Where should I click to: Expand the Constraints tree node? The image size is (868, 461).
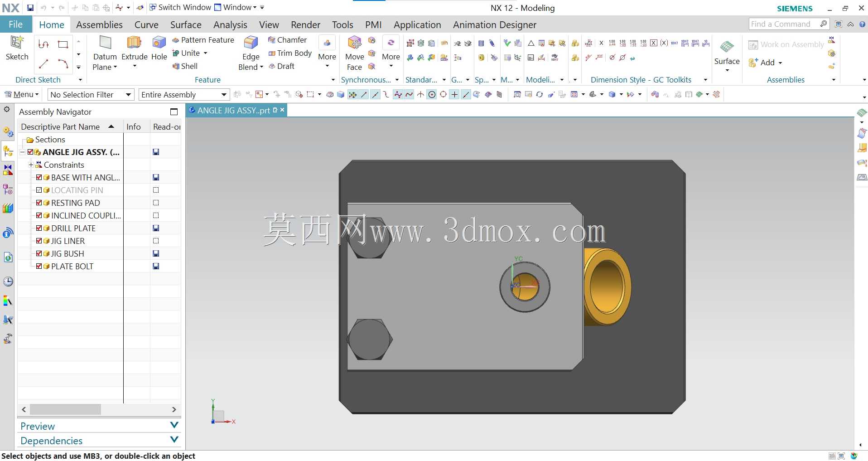coord(31,165)
